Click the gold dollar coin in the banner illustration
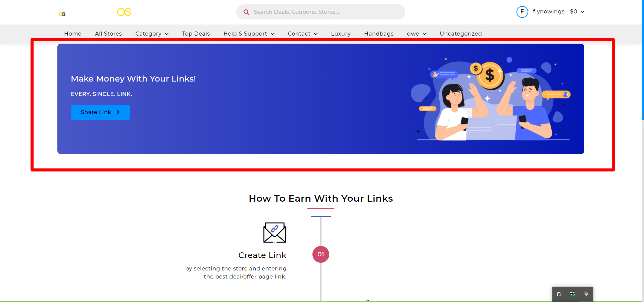 [x=491, y=75]
